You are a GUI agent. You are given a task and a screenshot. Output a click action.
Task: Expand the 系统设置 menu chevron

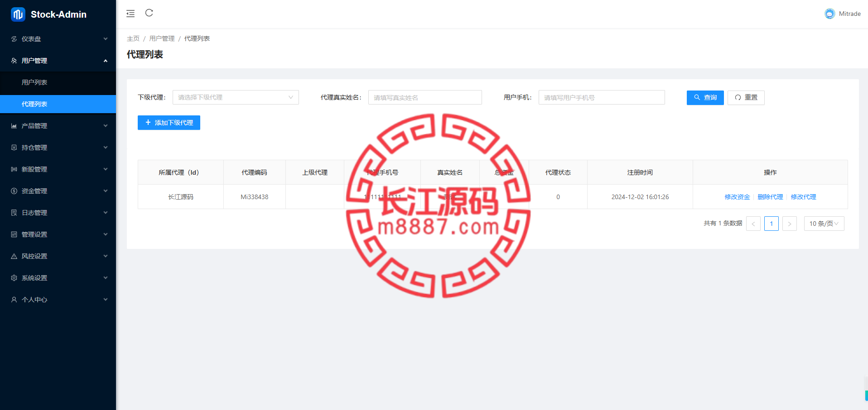[106, 278]
